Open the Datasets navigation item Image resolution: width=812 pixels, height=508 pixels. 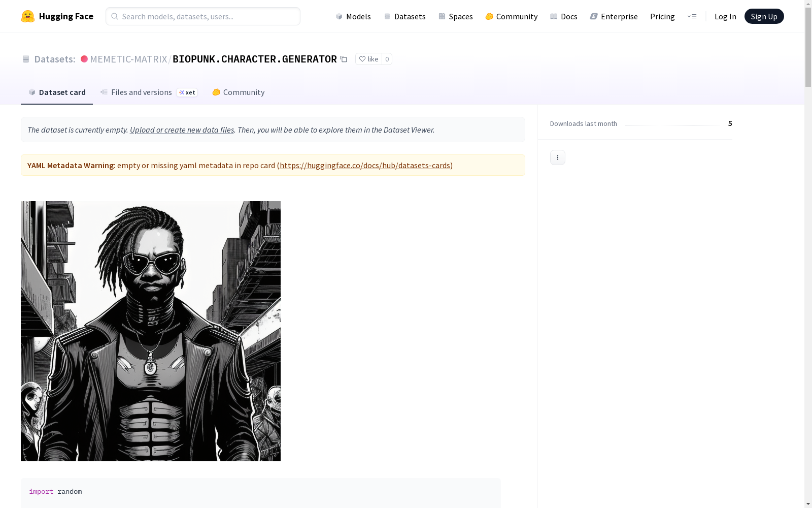pos(404,16)
